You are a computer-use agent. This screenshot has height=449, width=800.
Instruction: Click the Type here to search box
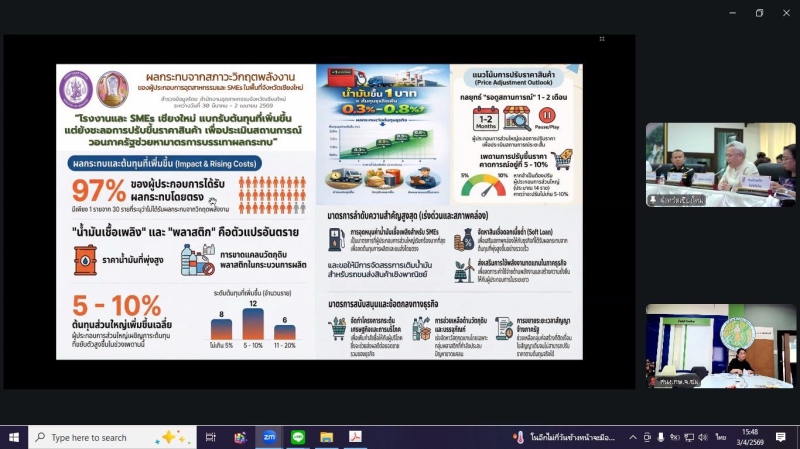(x=100, y=437)
